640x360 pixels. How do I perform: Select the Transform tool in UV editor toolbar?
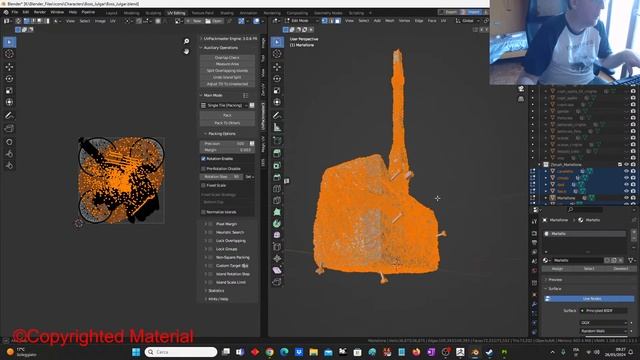[x=9, y=102]
